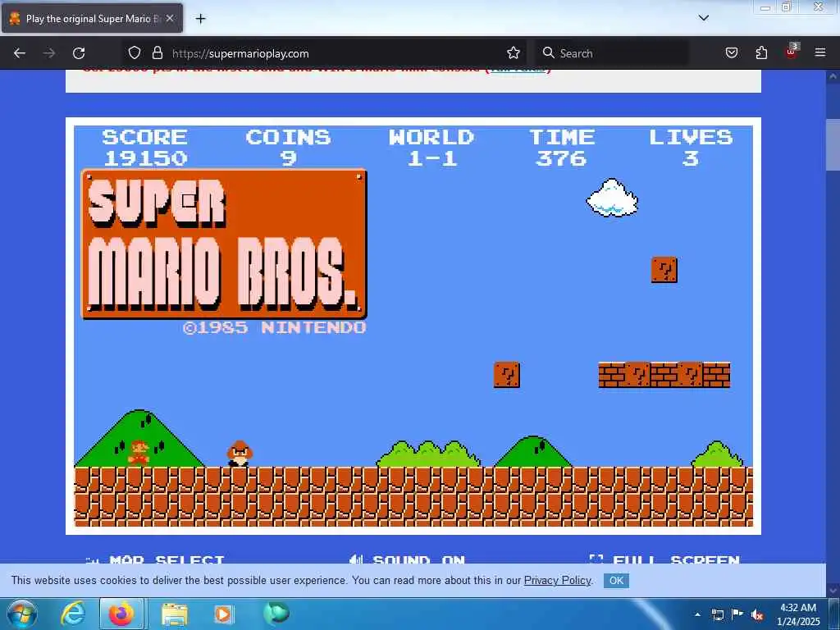Toggle the SOUND ON option
Image resolution: width=840 pixels, height=630 pixels.
[407, 559]
